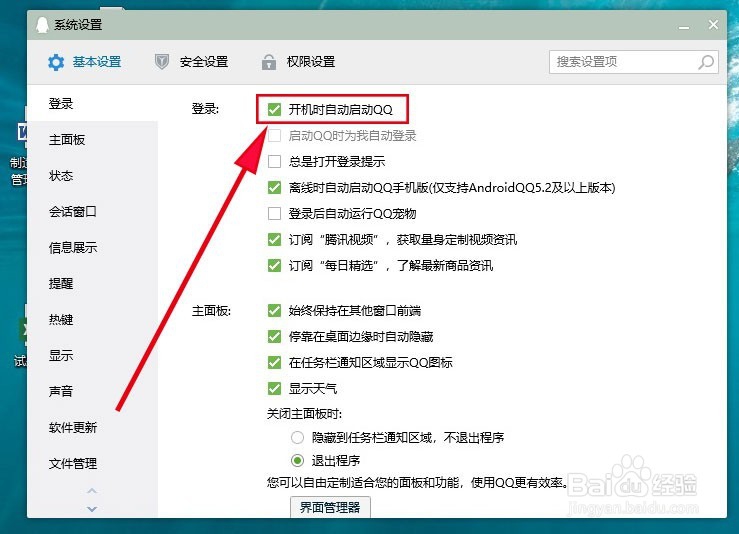Click the 界面管理器 button
Image resolution: width=739 pixels, height=534 pixels.
point(330,507)
